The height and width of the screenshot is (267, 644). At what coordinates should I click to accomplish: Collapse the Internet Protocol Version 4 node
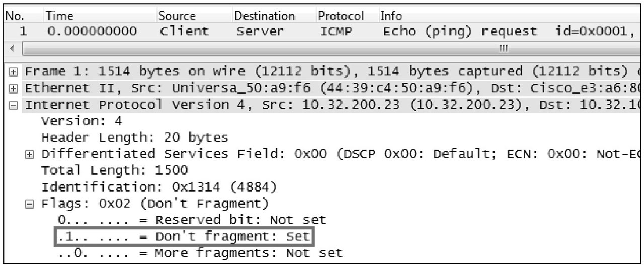[18, 105]
